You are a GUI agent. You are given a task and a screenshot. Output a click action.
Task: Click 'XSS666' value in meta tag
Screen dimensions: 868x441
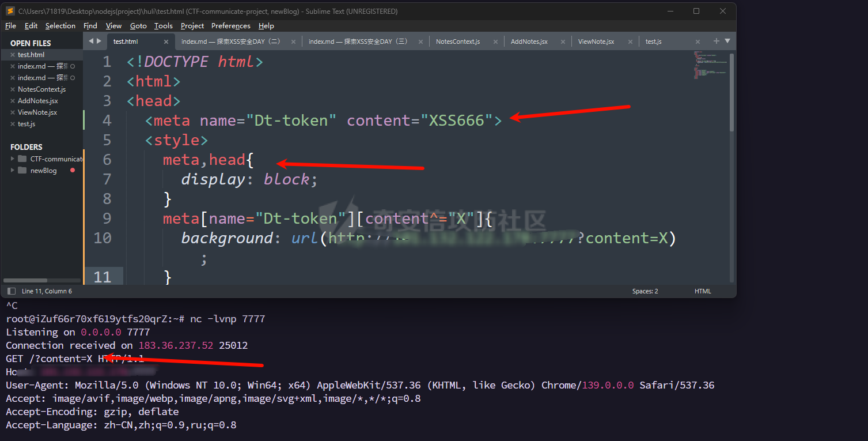[456, 120]
